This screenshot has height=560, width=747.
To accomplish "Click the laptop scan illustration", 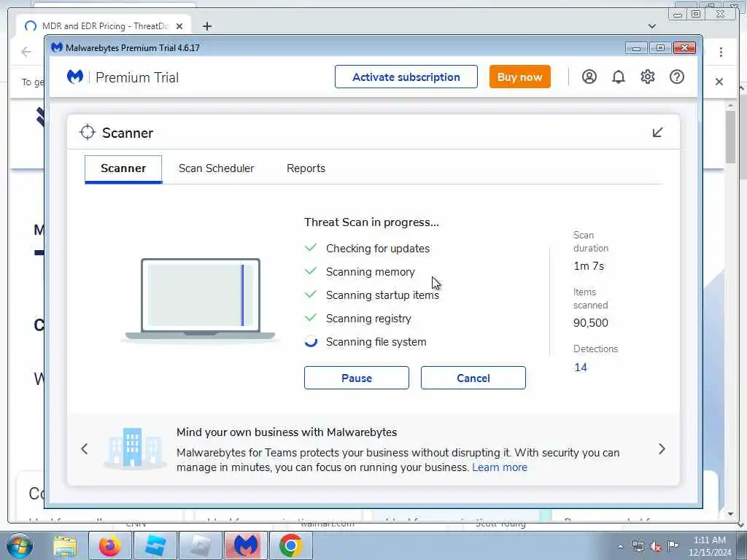I will coord(201,299).
